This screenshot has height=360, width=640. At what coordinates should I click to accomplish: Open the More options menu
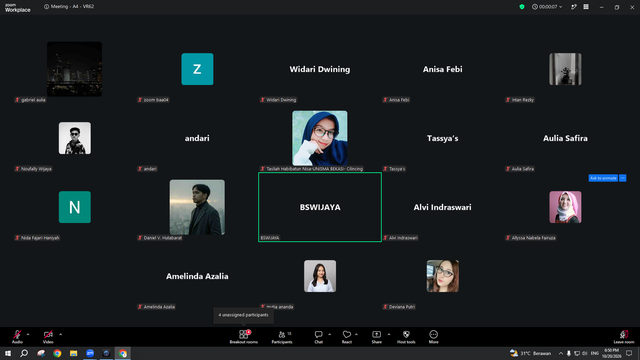point(433,337)
